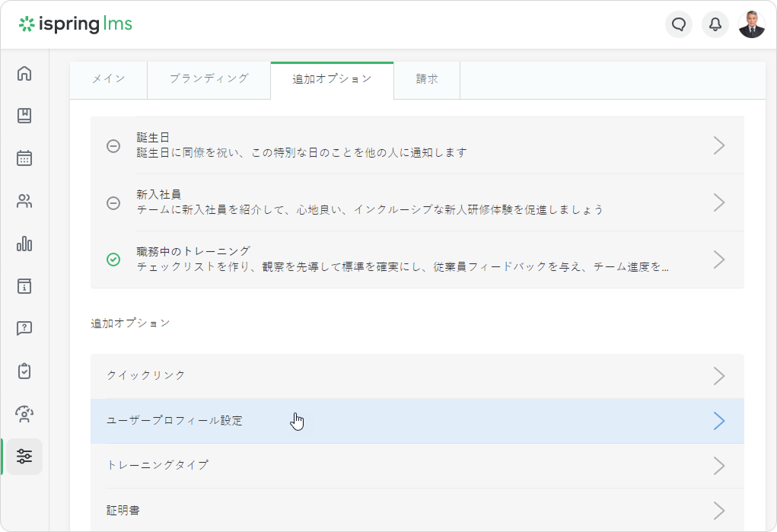Open the Home icon in sidebar
The image size is (777, 532).
[24, 74]
